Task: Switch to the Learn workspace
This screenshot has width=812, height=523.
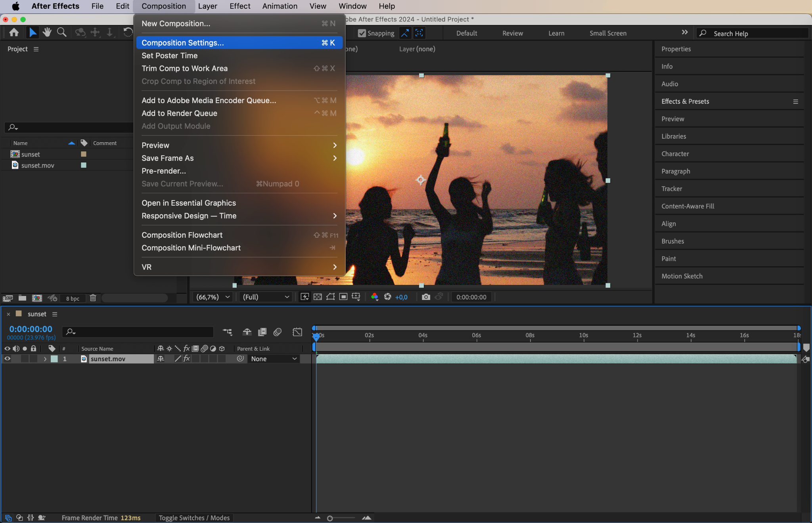Action: (x=556, y=33)
